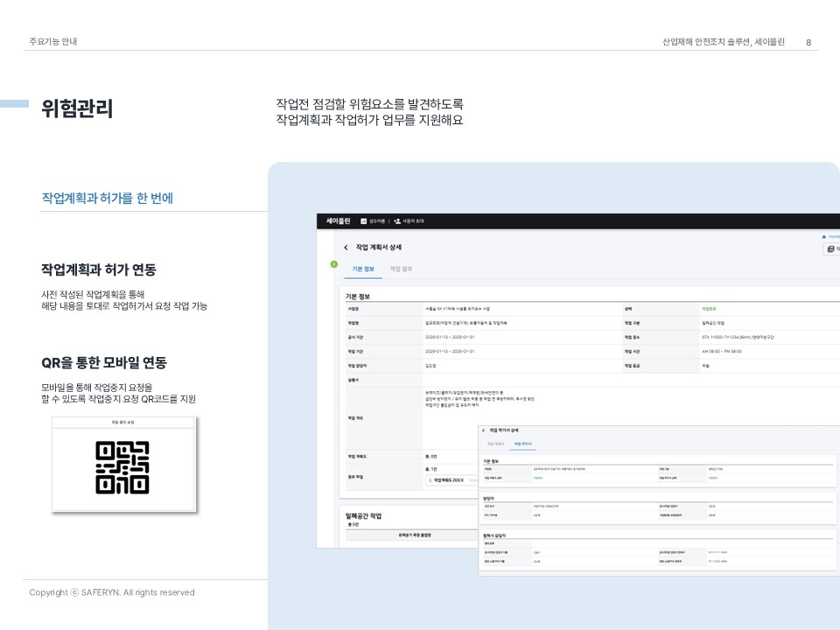Click the Home breadcrumb icon
840x630 pixels.
tap(824, 236)
